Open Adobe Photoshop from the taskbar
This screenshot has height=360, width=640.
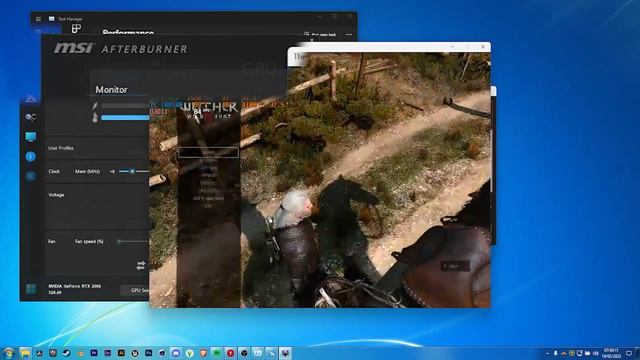[x=149, y=353]
